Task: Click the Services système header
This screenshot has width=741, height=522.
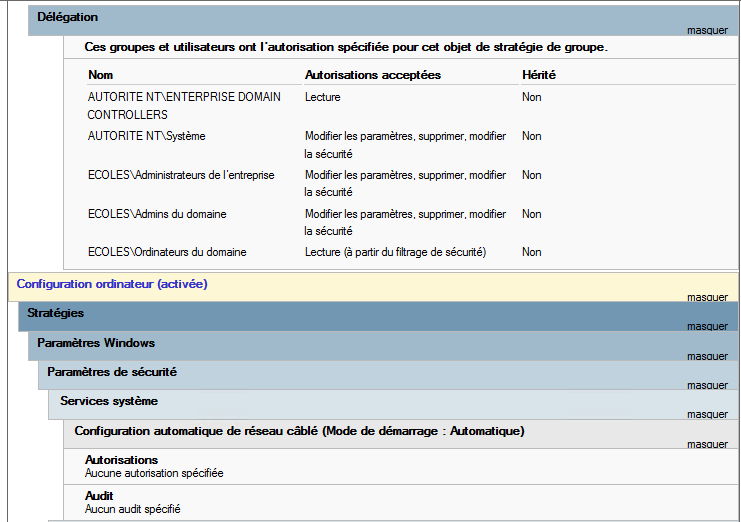Action: coord(109,401)
